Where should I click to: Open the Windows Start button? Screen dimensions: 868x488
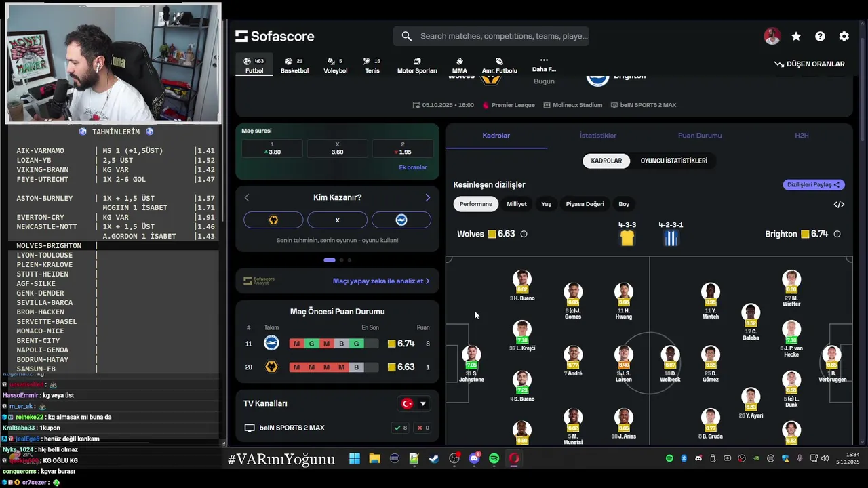(355, 459)
